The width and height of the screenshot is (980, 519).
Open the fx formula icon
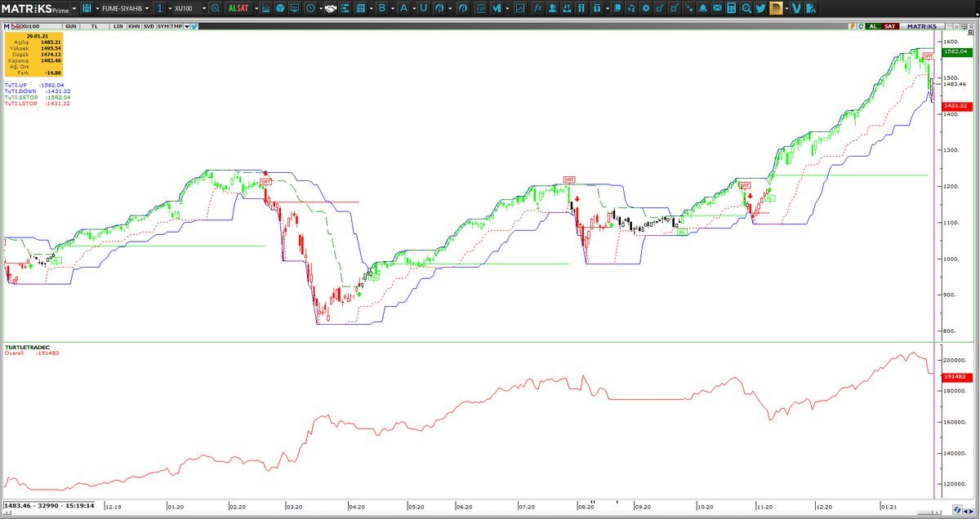538,8
